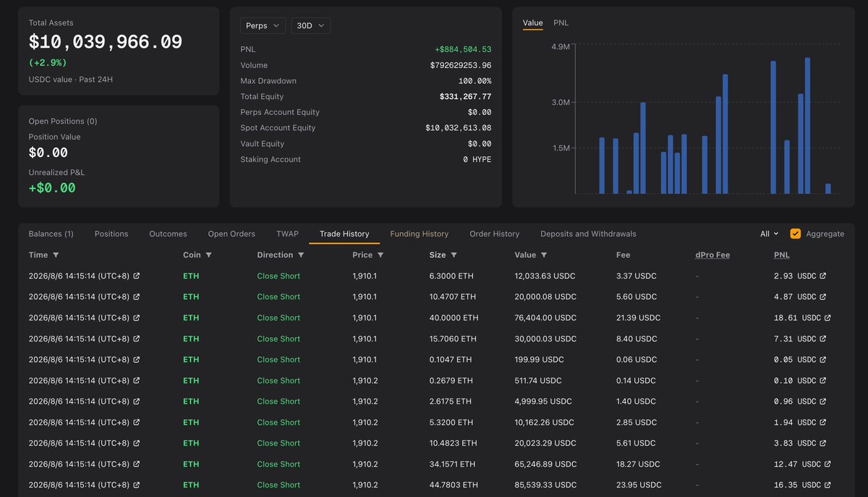The image size is (868, 497).
Task: Click share icon next to 0.96 USDC PNL
Action: coord(822,402)
